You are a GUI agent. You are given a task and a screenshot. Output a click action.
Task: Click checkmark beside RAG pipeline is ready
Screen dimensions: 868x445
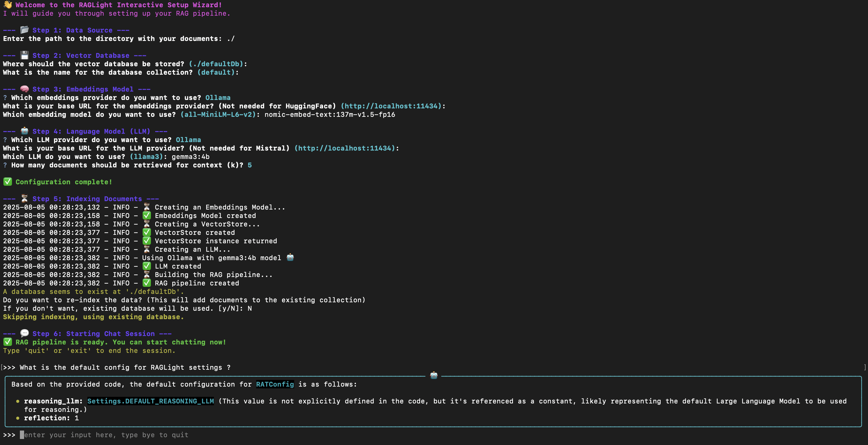click(8, 342)
